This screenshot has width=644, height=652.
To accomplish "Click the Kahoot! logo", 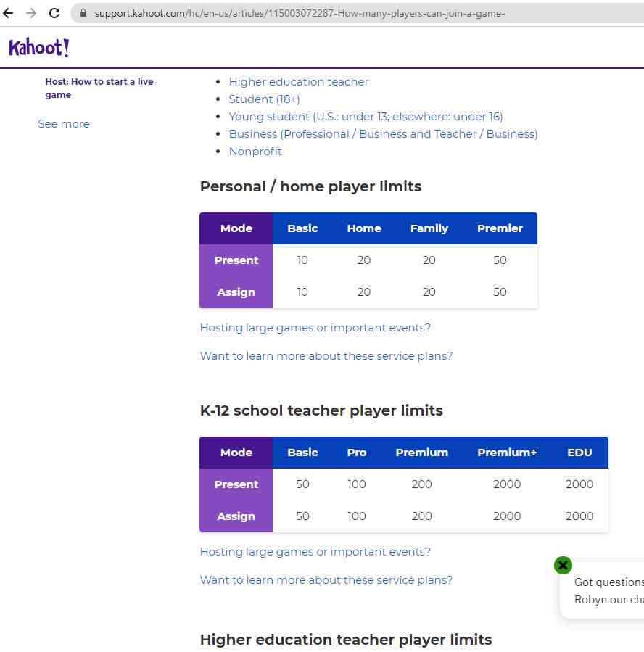I will point(39,48).
